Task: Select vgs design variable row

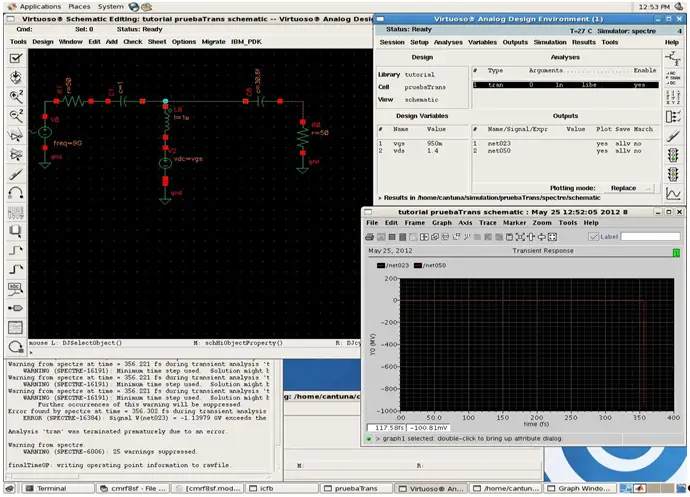Action: tap(422, 144)
